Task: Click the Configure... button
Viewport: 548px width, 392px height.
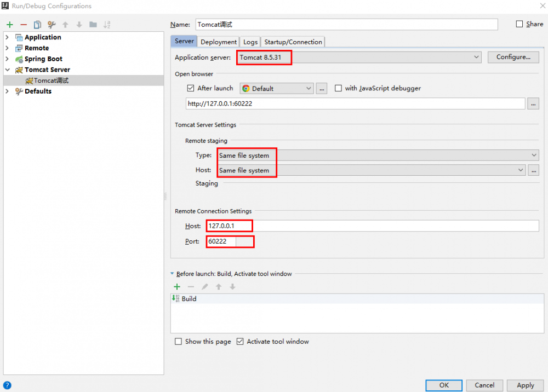Action: pos(513,57)
